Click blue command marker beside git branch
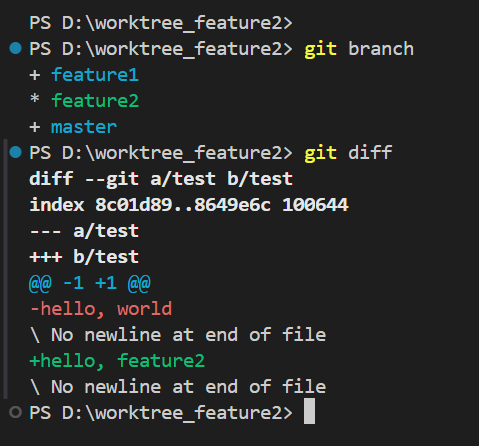Image resolution: width=479 pixels, height=446 pixels. (x=15, y=48)
